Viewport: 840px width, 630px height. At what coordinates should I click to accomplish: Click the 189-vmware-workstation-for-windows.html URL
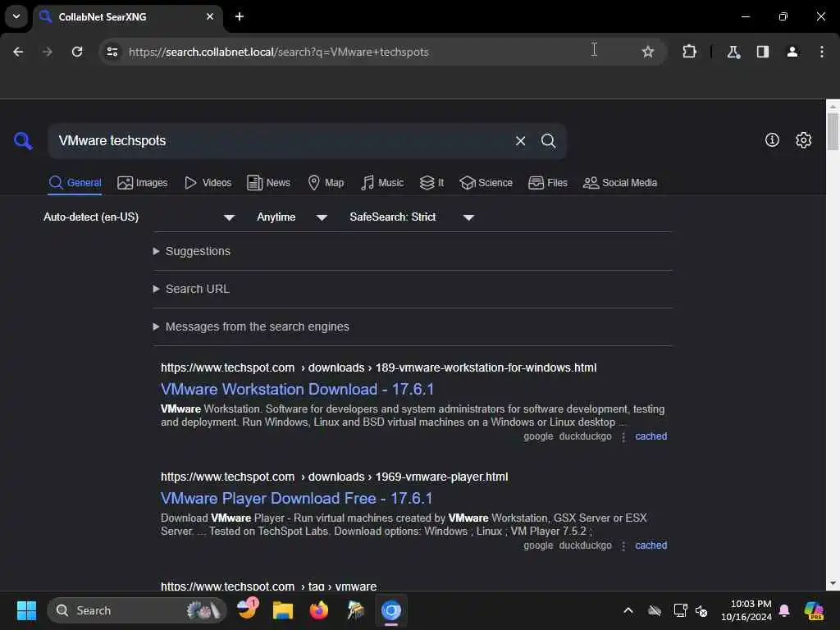pyautogui.click(x=378, y=368)
